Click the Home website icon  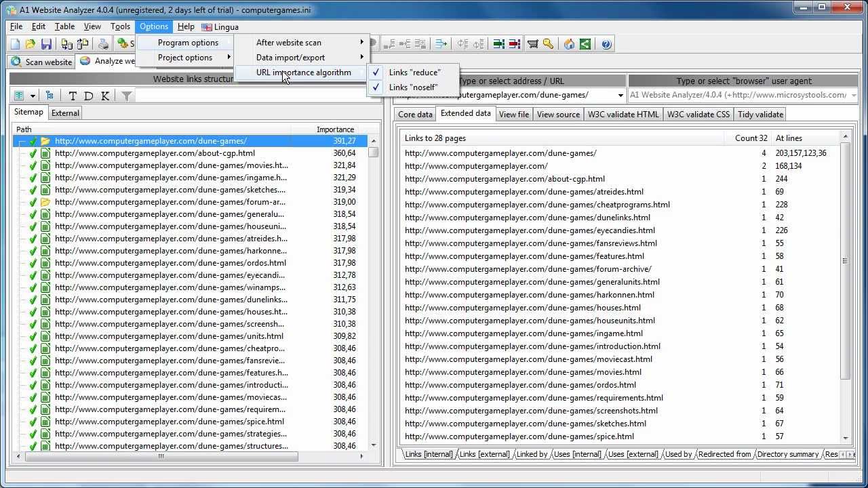point(569,44)
